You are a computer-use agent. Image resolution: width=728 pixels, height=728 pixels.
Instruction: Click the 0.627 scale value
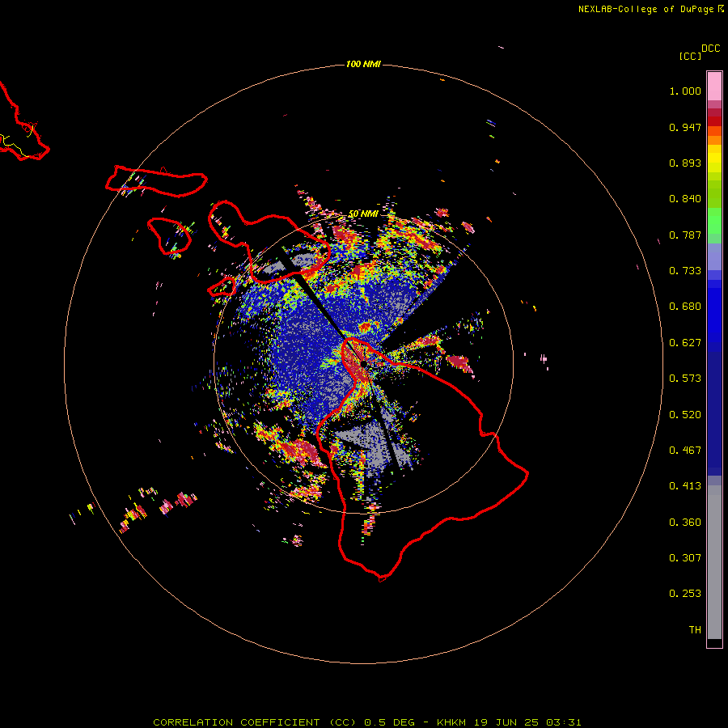coord(685,343)
